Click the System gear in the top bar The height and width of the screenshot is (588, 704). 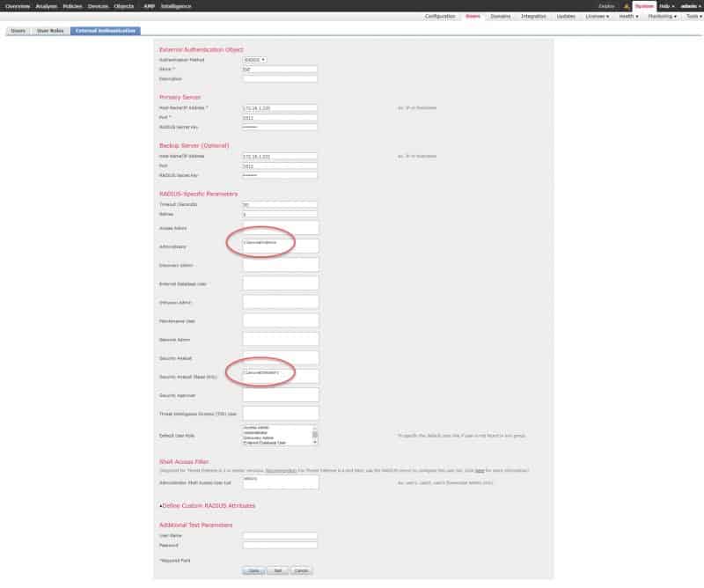click(645, 5)
